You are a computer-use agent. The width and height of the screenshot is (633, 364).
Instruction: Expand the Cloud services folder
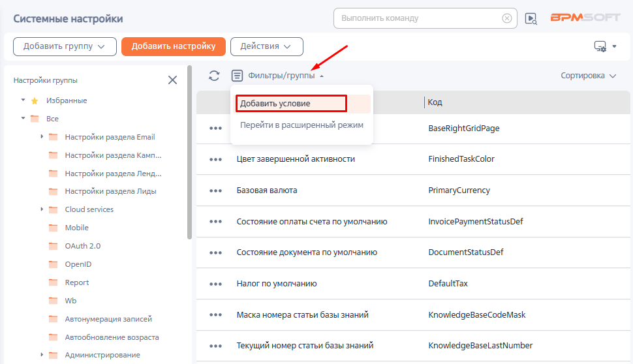point(42,209)
